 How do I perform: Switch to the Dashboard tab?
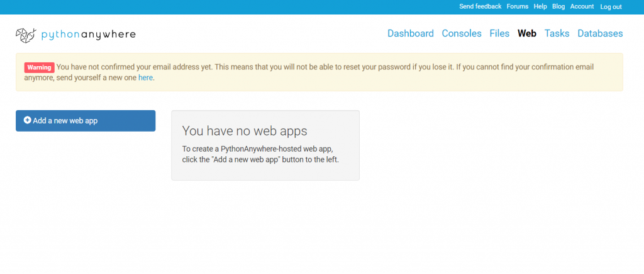[410, 33]
